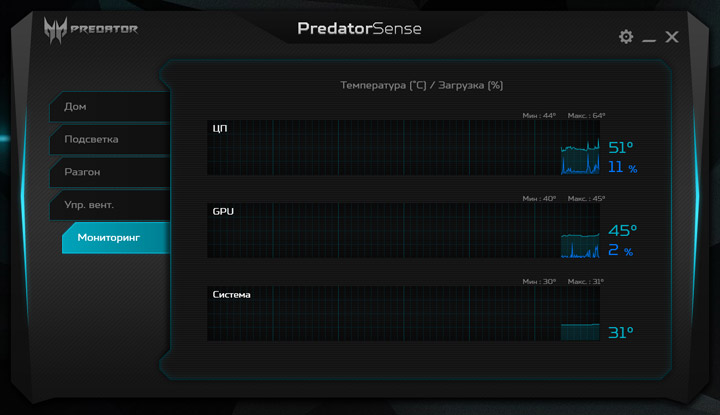
Task: Close the PredatorSense window
Action: click(672, 37)
